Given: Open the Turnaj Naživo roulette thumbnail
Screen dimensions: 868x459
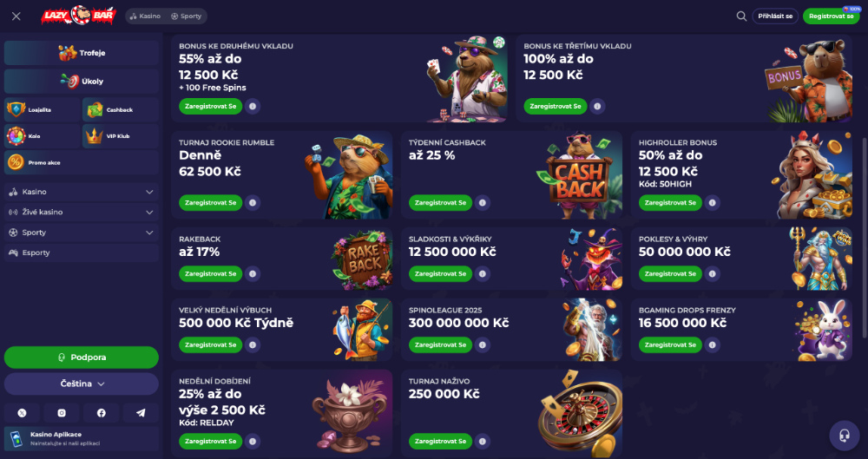Looking at the screenshot, I should (580, 414).
